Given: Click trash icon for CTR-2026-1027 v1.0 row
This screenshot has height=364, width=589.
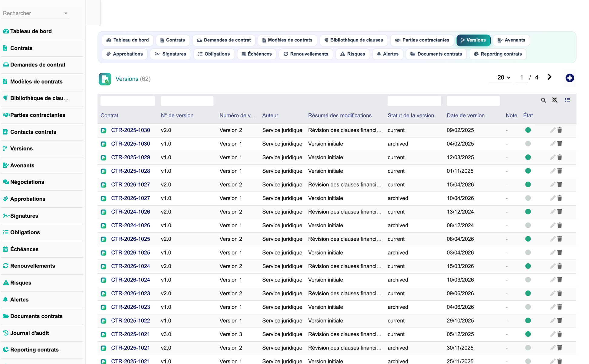Looking at the screenshot, I should point(560,198).
